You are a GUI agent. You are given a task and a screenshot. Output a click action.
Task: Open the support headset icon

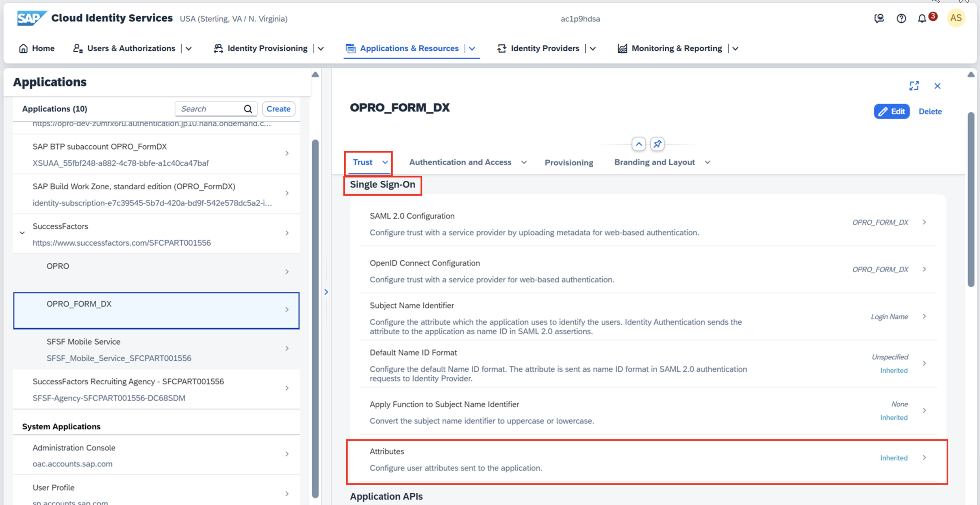(x=879, y=18)
